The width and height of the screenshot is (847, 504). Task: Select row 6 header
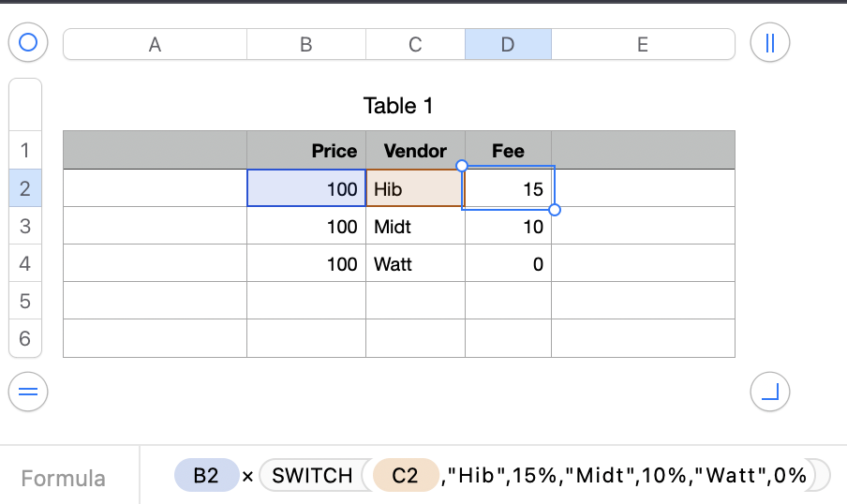tap(25, 338)
